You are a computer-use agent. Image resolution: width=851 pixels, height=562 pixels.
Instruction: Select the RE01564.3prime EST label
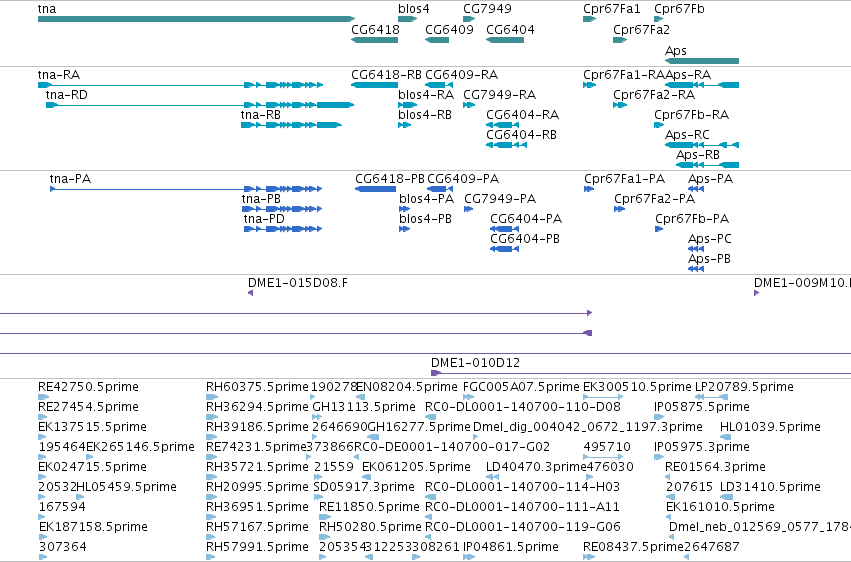[x=715, y=467]
